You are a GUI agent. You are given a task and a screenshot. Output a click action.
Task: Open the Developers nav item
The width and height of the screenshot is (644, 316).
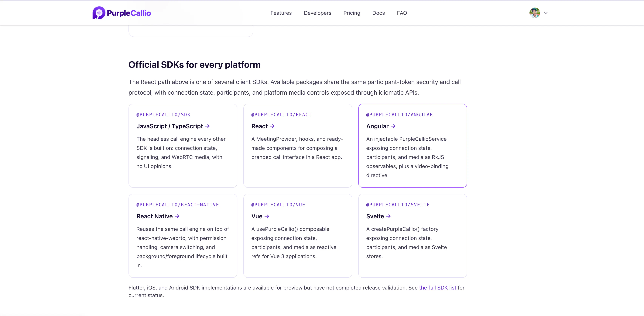click(317, 13)
